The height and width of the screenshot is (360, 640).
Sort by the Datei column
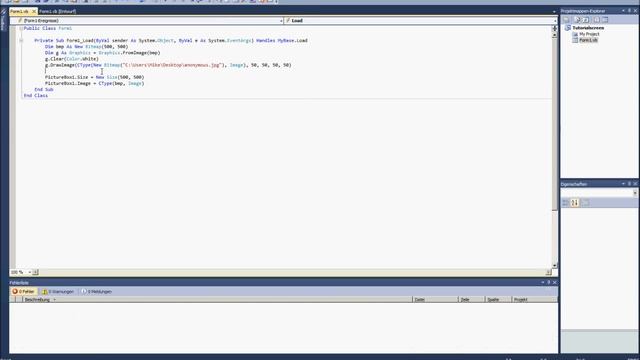[436, 300]
